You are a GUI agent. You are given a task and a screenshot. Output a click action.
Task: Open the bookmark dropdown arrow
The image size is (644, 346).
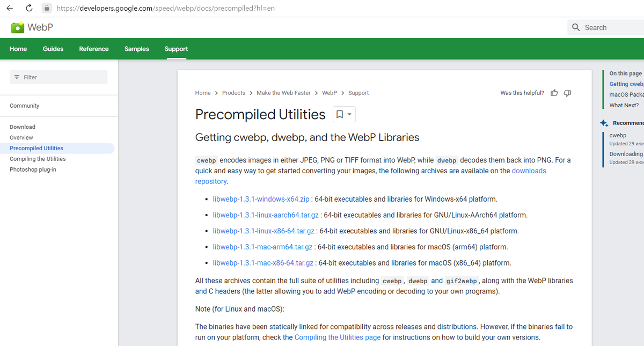pyautogui.click(x=349, y=115)
